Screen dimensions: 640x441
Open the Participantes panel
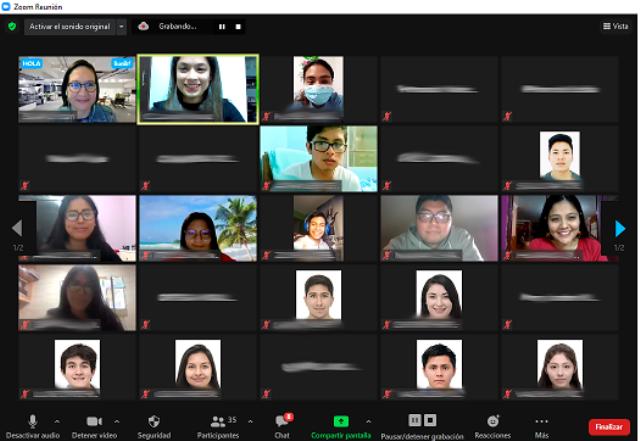point(218,422)
